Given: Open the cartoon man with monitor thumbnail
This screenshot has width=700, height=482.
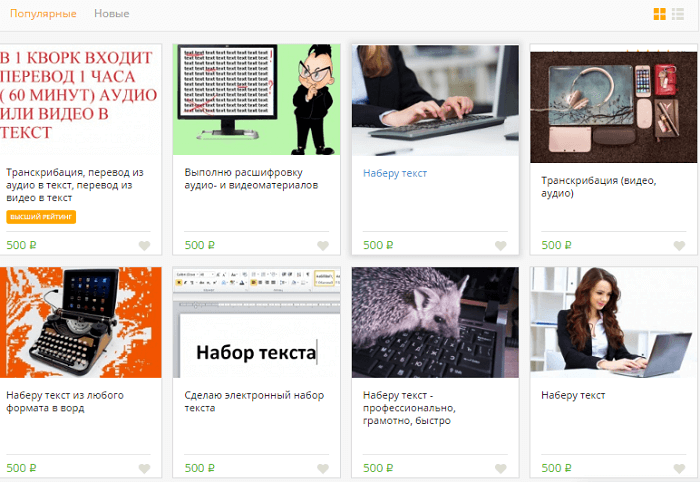Looking at the screenshot, I should pos(257,100).
